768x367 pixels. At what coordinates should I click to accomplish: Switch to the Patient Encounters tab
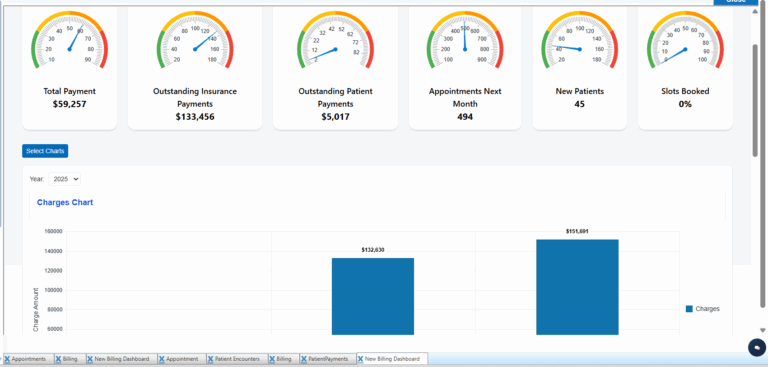point(237,359)
